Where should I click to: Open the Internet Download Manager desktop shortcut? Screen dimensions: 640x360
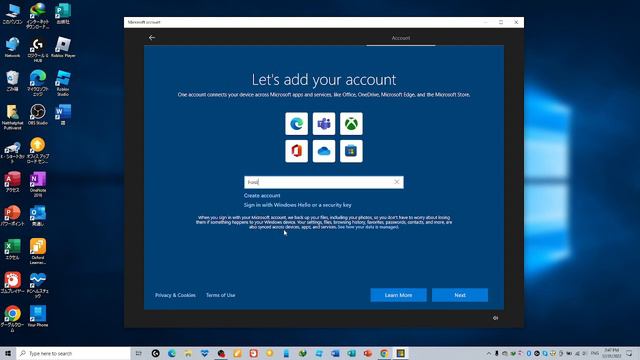coord(38,16)
